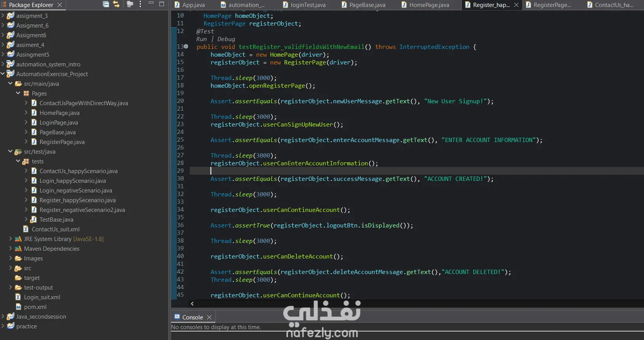
Task: Toggle Link with Editor in Package Explorer
Action: [116, 4]
